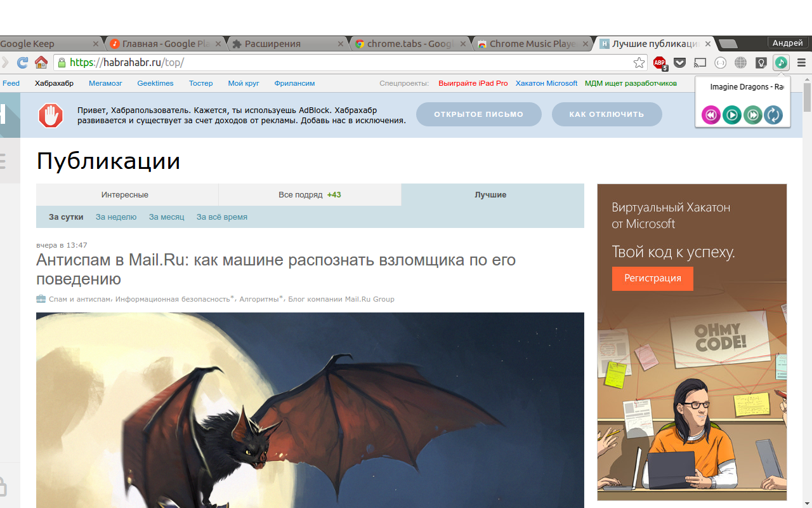Click the bat illustration article image
The image size is (812, 508).
[310, 410]
